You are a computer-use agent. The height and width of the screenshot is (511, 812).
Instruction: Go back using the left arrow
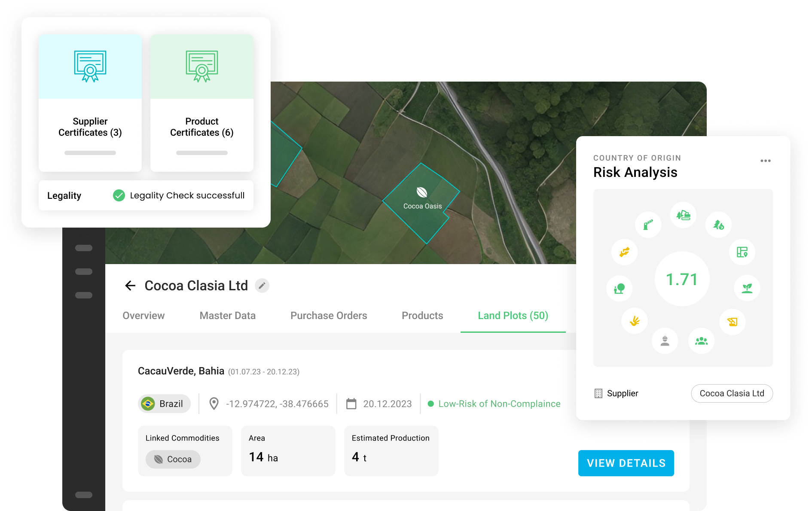[x=130, y=286]
